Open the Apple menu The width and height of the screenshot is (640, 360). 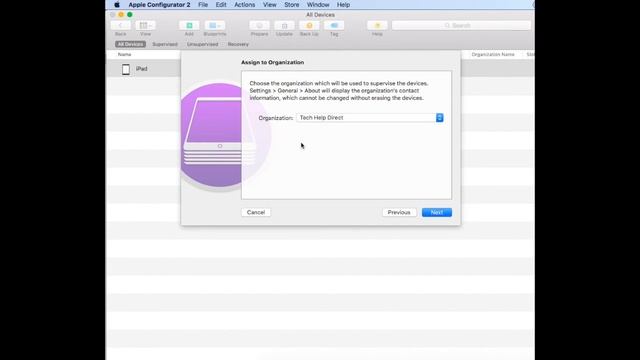[x=117, y=4]
